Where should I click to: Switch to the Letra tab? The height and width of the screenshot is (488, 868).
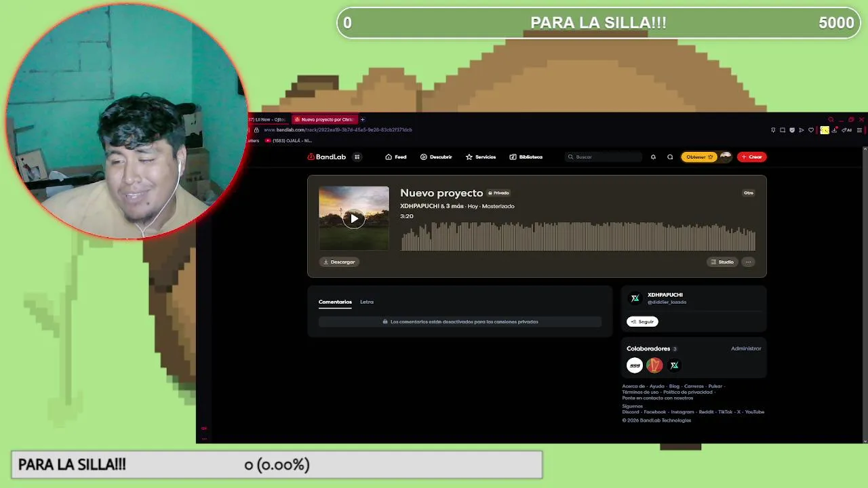coord(367,302)
